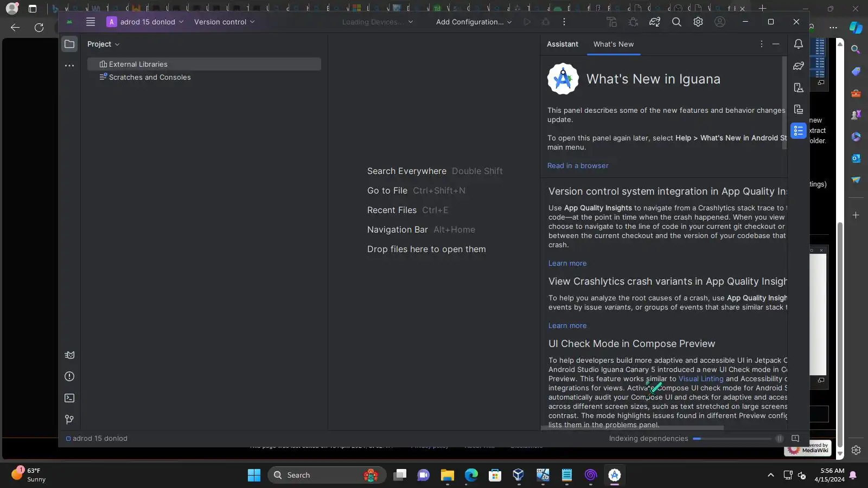
Task: Click adrod 15 donlod in status bar
Action: point(97,439)
